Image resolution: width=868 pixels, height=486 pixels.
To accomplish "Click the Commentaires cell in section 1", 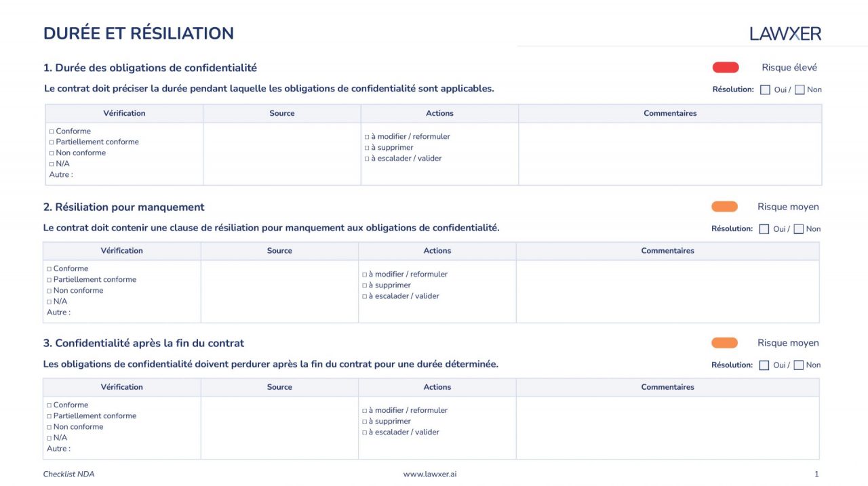I will pyautogui.click(x=670, y=154).
